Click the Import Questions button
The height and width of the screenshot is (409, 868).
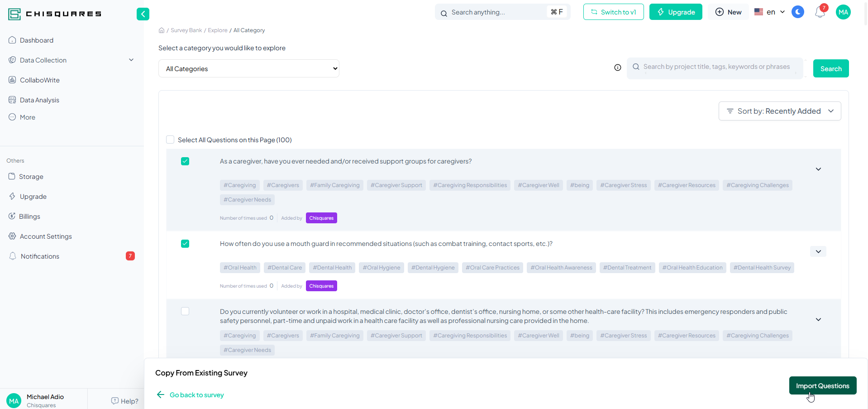click(822, 385)
